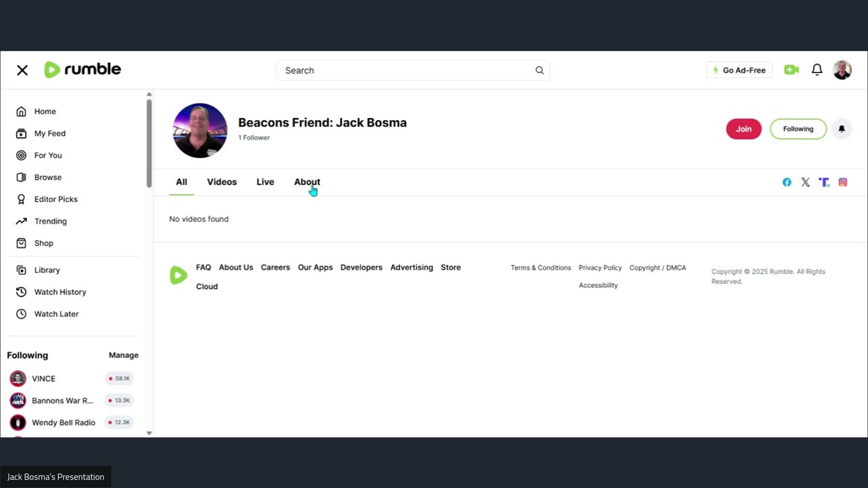Select the About tab

[x=307, y=182]
